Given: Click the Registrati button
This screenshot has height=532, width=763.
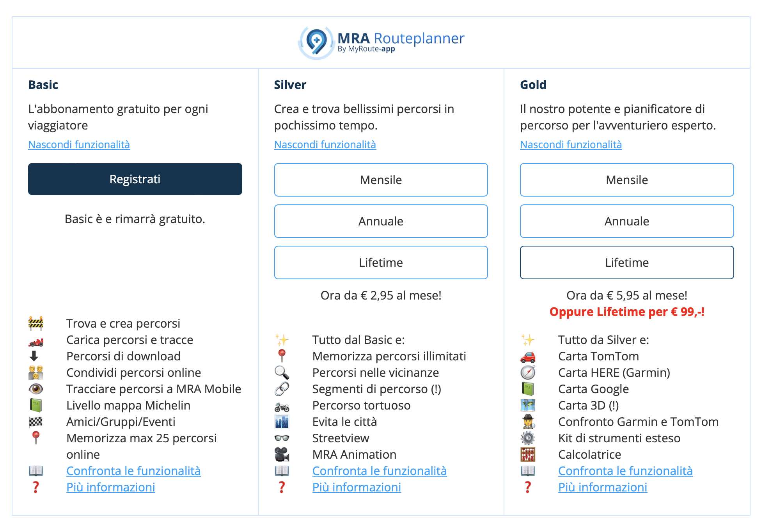Looking at the screenshot, I should pyautogui.click(x=135, y=179).
